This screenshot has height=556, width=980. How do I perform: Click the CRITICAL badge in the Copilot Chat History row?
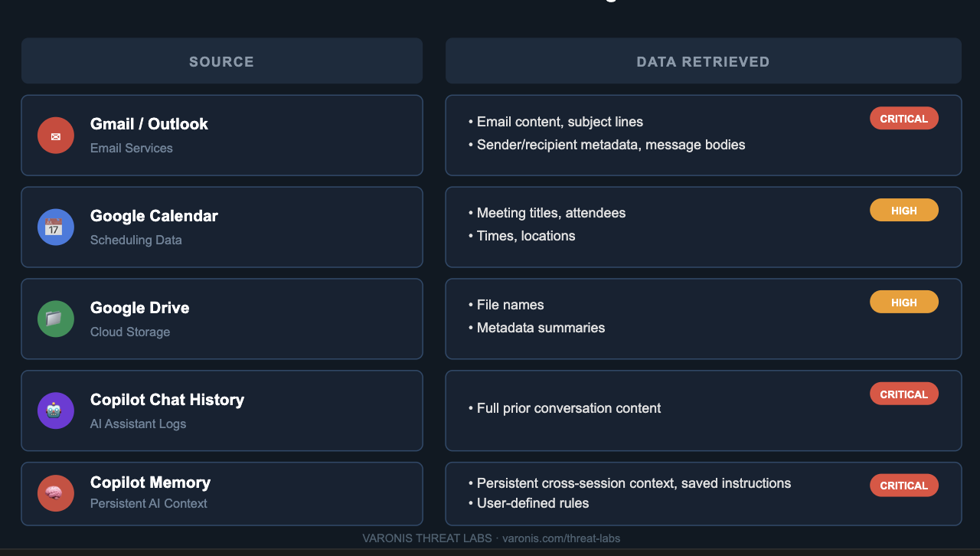904,394
